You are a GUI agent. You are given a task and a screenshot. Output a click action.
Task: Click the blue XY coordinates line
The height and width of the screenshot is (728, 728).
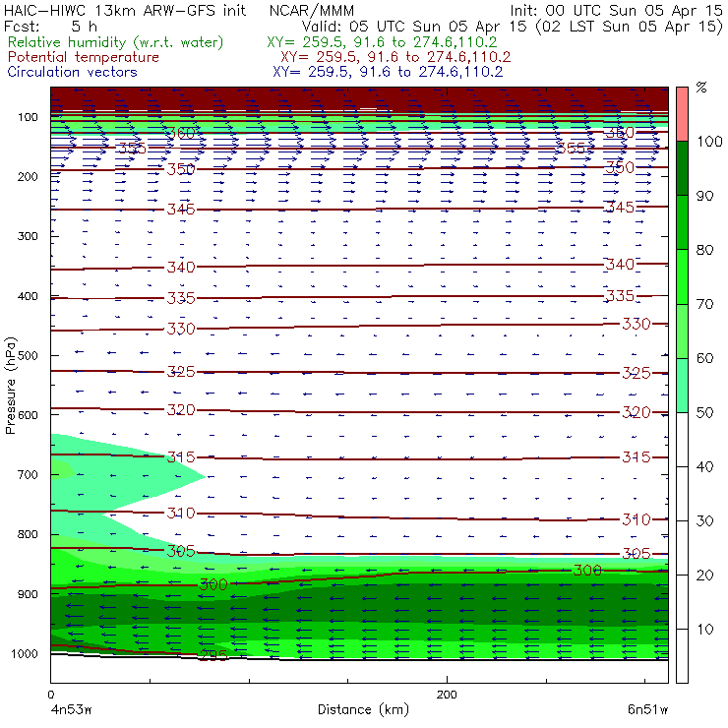point(388,72)
